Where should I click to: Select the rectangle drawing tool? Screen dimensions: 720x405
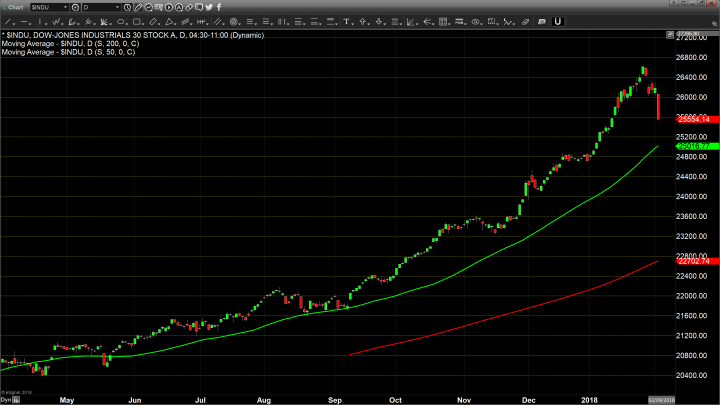tap(137, 22)
